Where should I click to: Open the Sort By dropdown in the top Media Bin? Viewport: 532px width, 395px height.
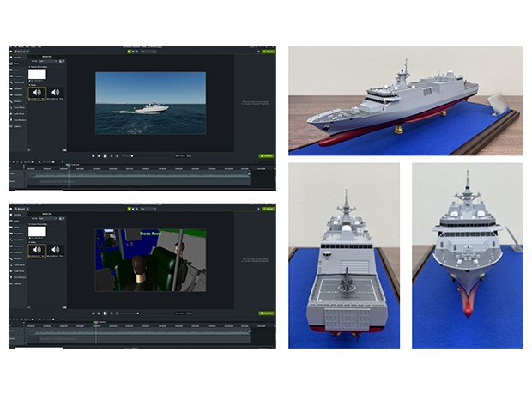47,63
